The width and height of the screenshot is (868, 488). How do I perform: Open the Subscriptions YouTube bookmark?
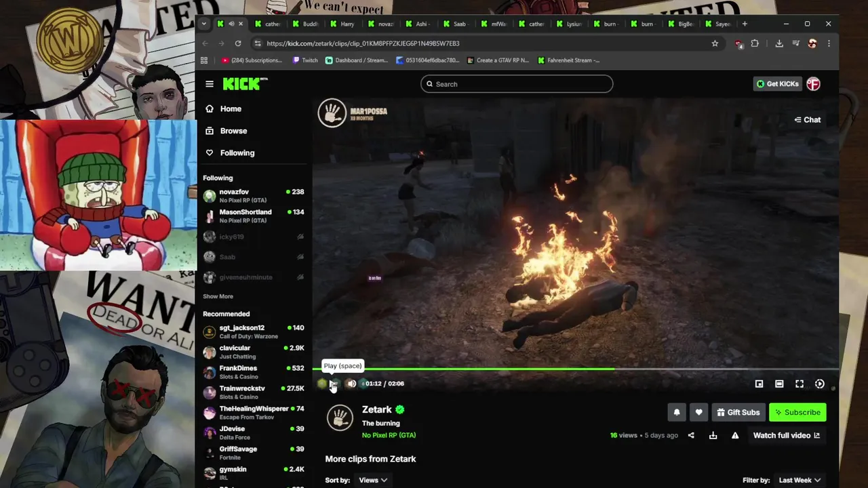(x=252, y=60)
